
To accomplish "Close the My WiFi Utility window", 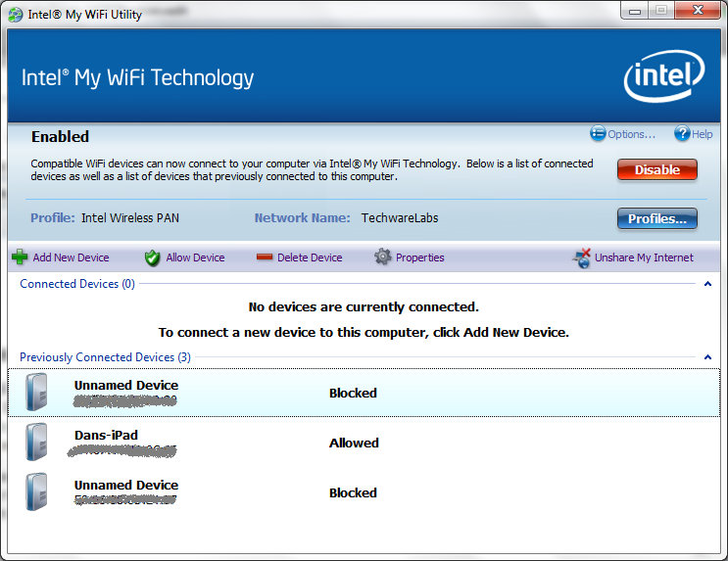I will 698,11.
